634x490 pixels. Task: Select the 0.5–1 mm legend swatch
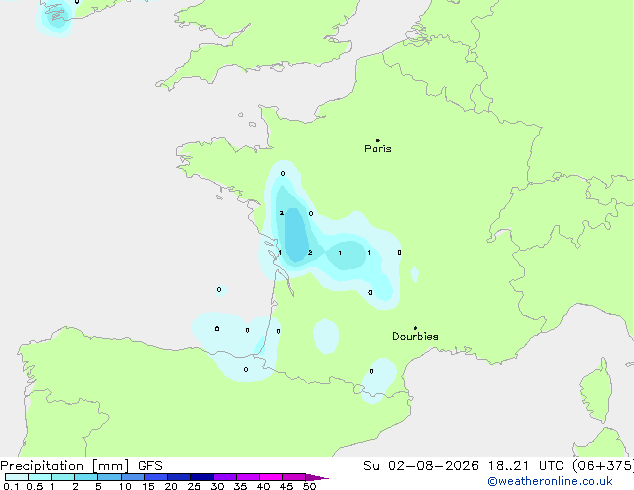(x=40, y=477)
